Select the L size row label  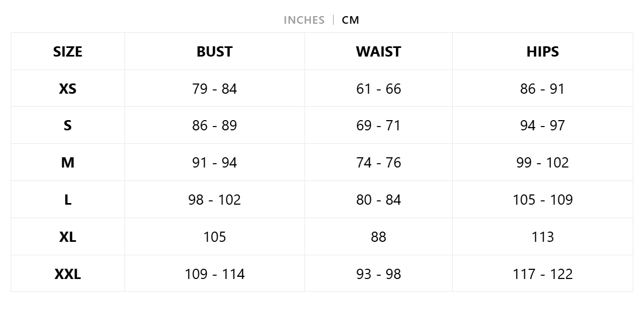(x=68, y=200)
